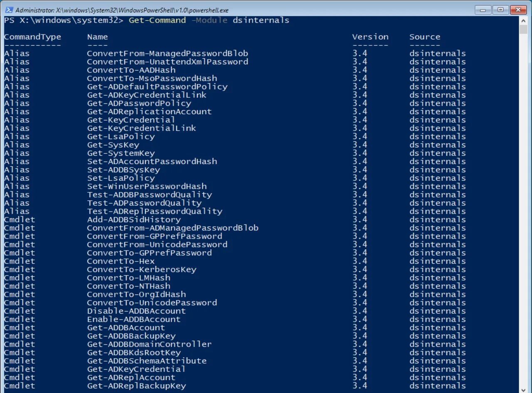Click Get-ADDBKdsRootKey cmdlet

point(134,353)
